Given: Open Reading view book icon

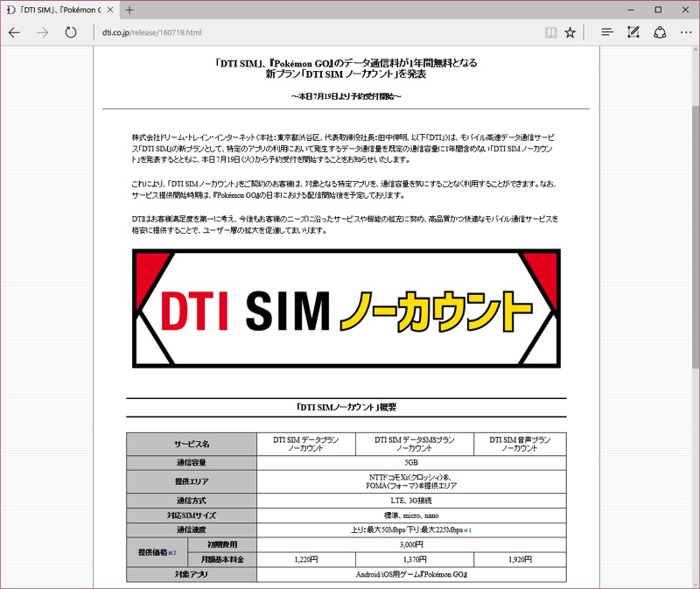Looking at the screenshot, I should coord(551,32).
